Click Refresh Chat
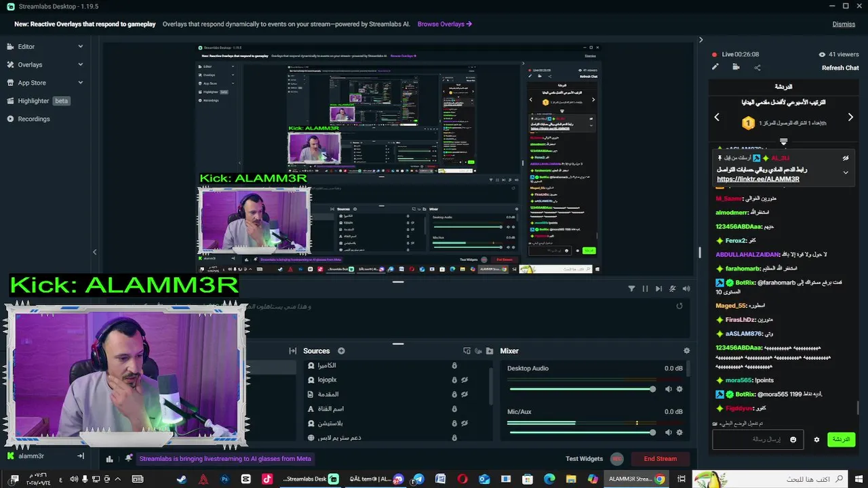Screen dimensions: 868x488 [x=840, y=68]
